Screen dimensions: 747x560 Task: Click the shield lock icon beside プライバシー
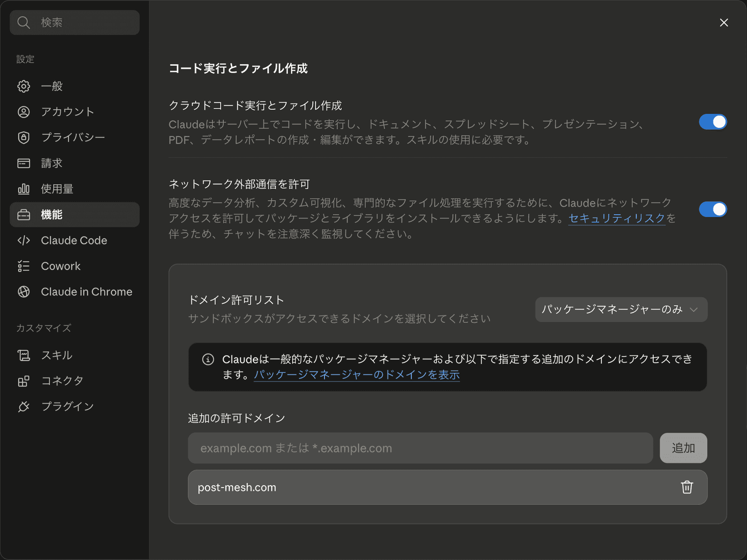tap(24, 138)
